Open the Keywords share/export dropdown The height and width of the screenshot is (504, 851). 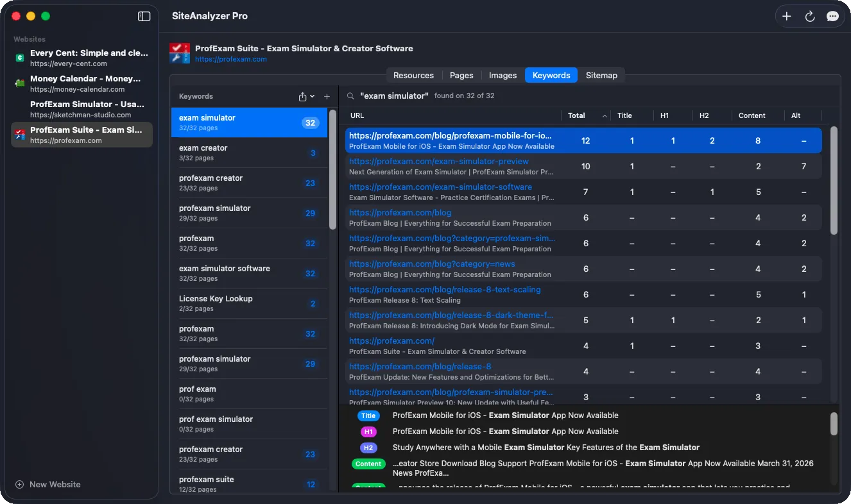pyautogui.click(x=306, y=96)
